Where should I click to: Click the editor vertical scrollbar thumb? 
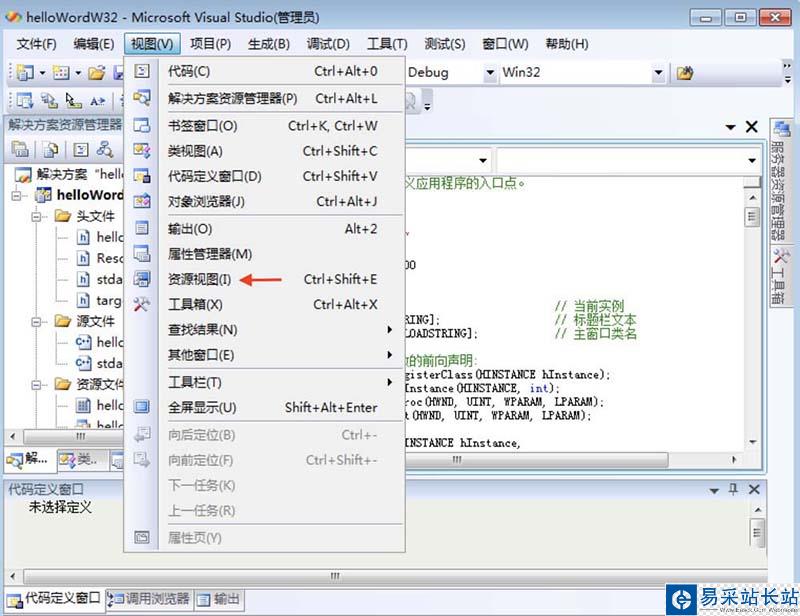752,217
